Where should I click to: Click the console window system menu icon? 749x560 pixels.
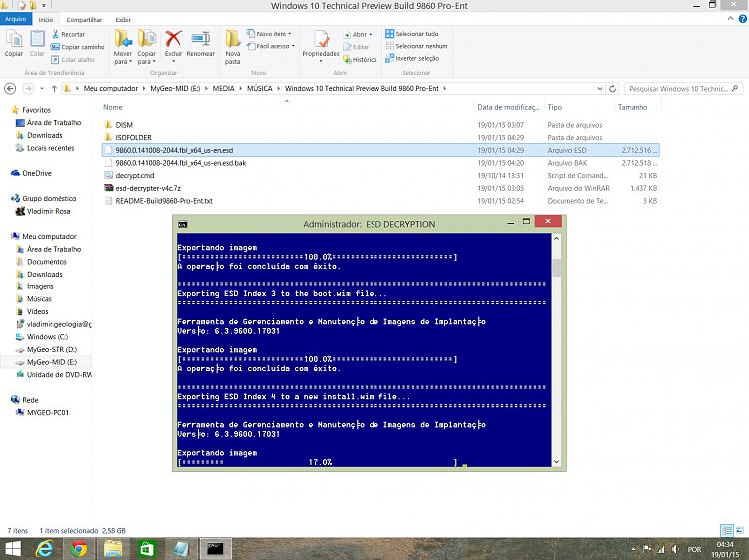(182, 224)
